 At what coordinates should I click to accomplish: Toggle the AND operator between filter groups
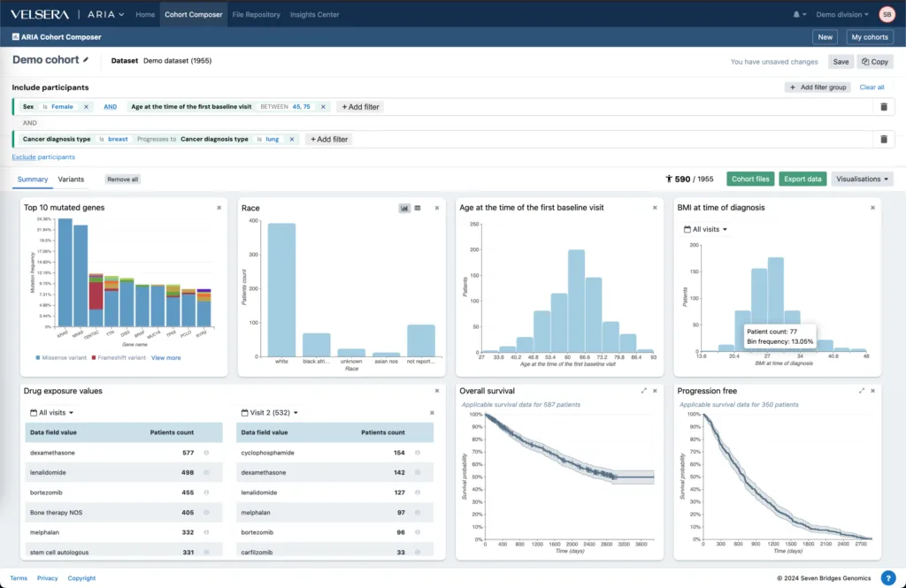pyautogui.click(x=29, y=123)
